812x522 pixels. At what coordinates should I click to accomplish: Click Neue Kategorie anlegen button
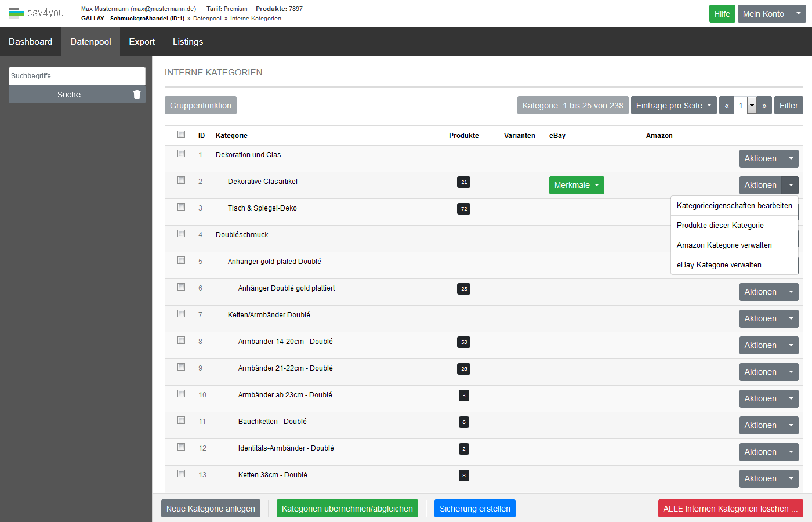pyautogui.click(x=211, y=509)
